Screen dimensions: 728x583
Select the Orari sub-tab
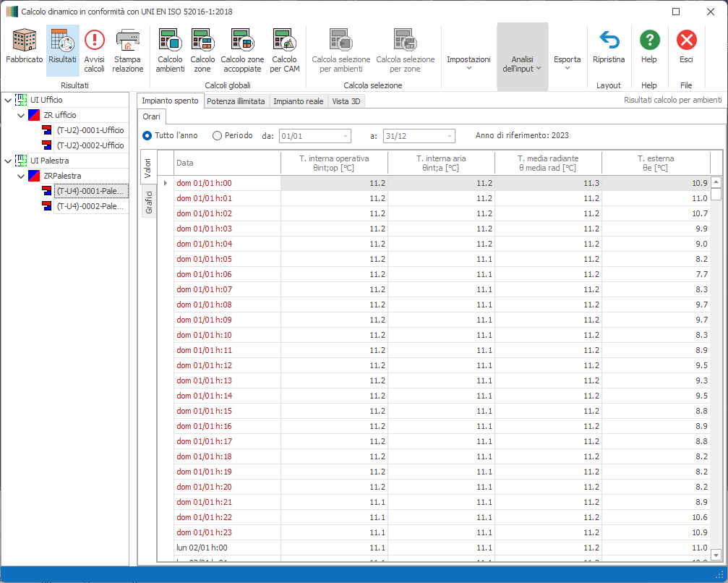coord(151,116)
